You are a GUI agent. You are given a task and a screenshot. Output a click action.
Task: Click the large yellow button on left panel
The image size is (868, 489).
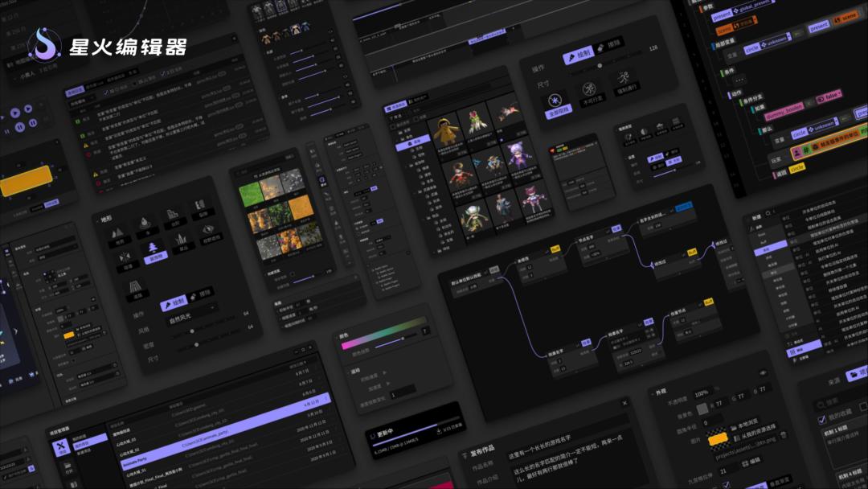click(26, 181)
